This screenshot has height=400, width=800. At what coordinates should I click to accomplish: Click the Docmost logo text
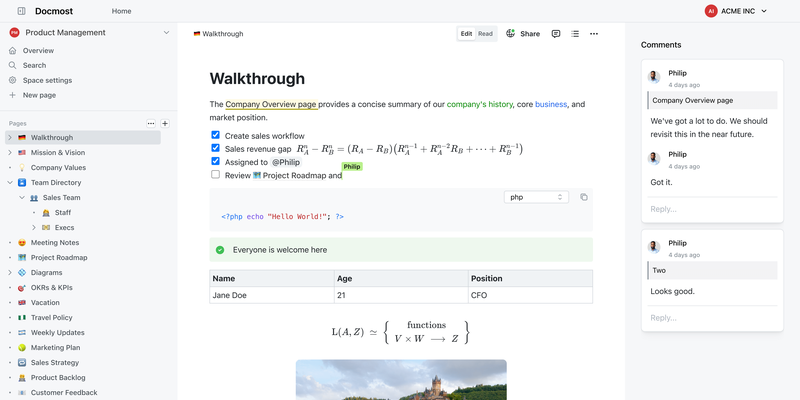click(x=54, y=11)
